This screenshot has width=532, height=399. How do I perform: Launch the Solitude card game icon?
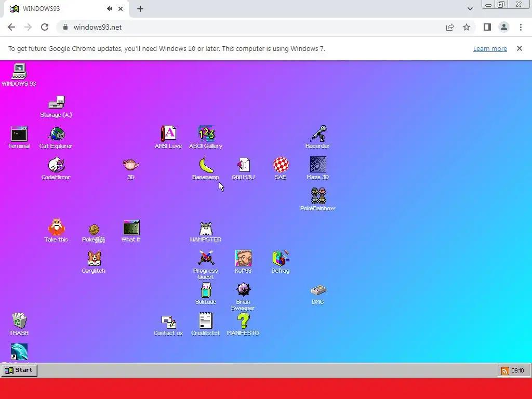(x=206, y=290)
